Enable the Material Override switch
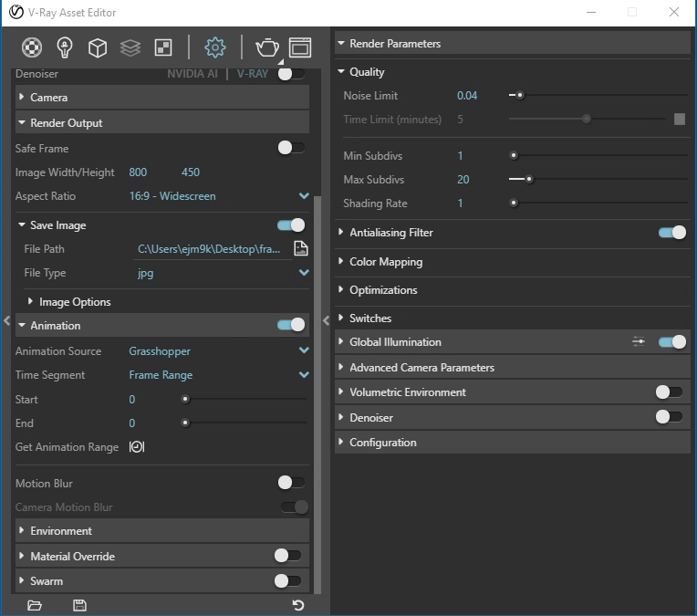697x616 pixels. point(287,556)
